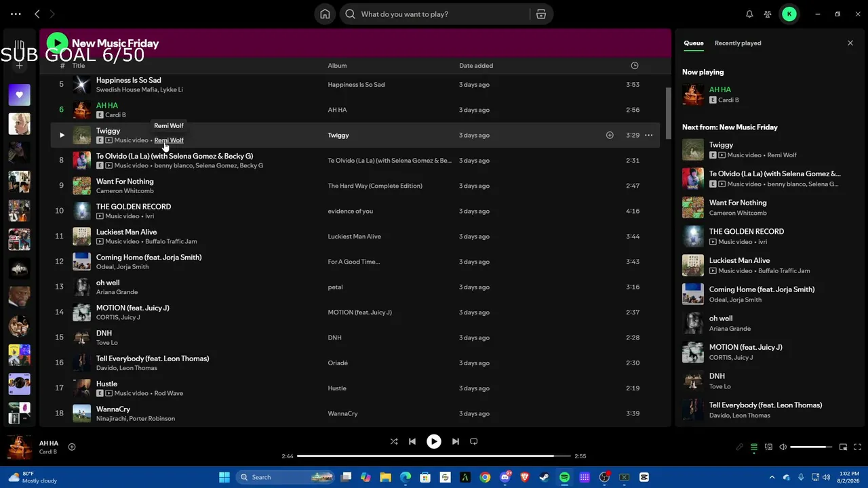
Task: Select the Luckiest Man Alive title in playlist
Action: pyautogui.click(x=127, y=232)
